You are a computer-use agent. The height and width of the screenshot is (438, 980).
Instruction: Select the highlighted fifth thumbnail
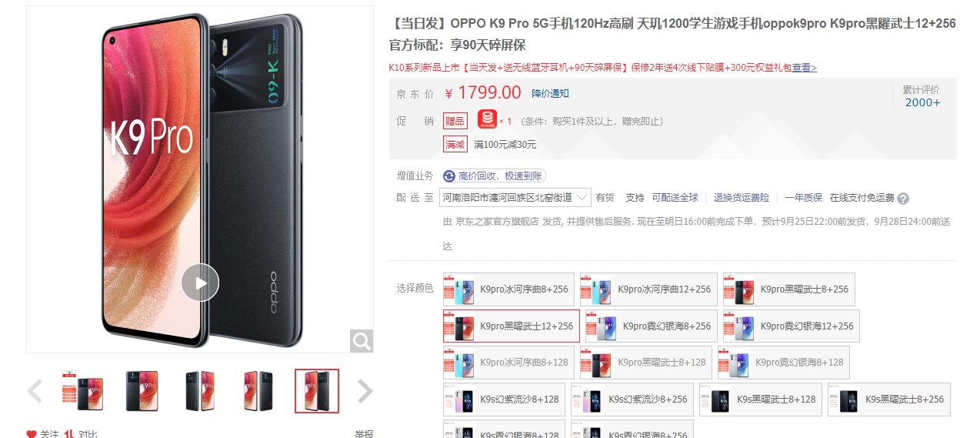(317, 391)
